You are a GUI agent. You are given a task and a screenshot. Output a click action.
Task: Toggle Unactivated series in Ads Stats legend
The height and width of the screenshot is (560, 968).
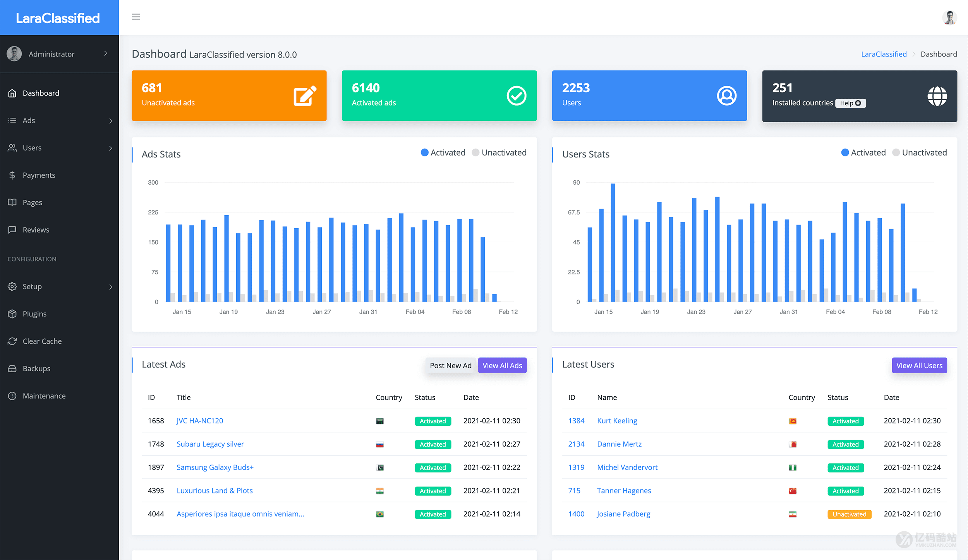point(499,152)
